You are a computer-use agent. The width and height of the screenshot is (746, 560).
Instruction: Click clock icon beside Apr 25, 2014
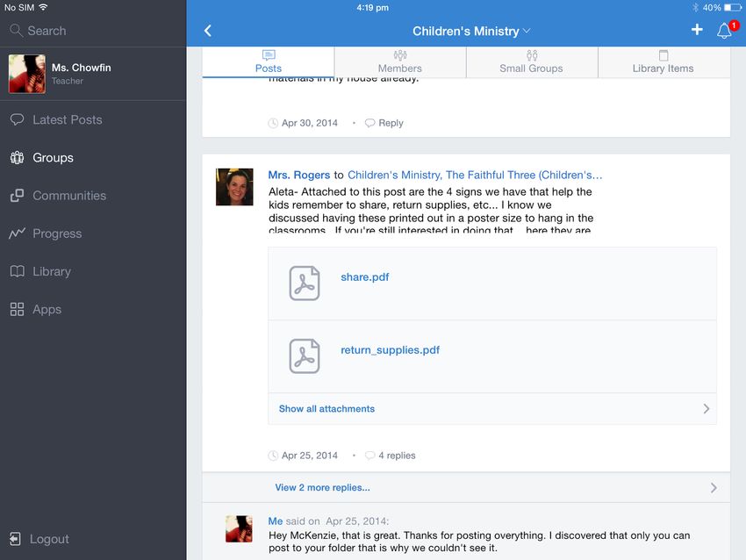coord(273,456)
